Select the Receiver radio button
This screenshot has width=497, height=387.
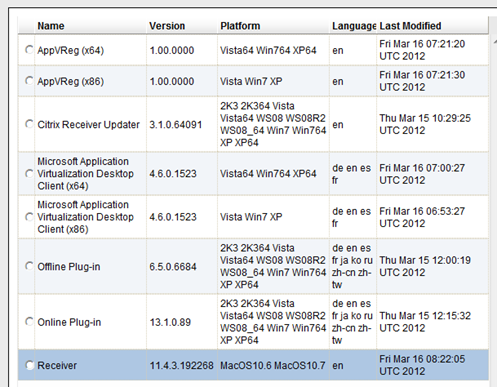pos(29,365)
